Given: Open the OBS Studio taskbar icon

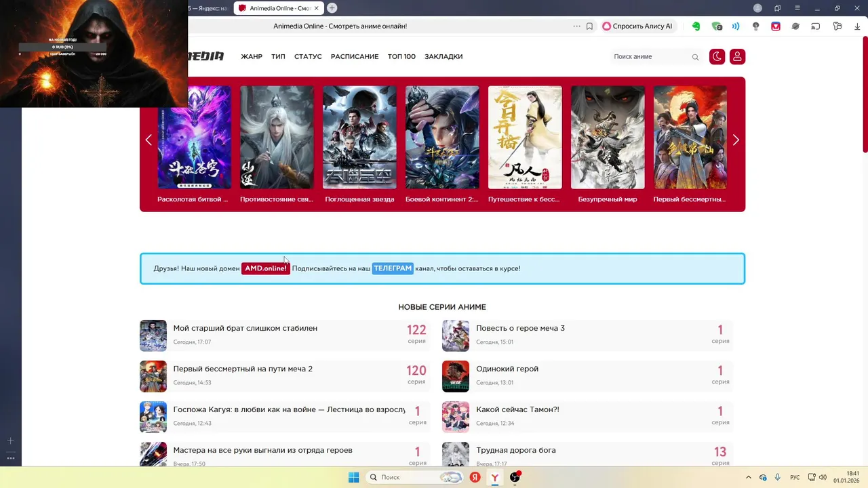Looking at the screenshot, I should click(515, 477).
